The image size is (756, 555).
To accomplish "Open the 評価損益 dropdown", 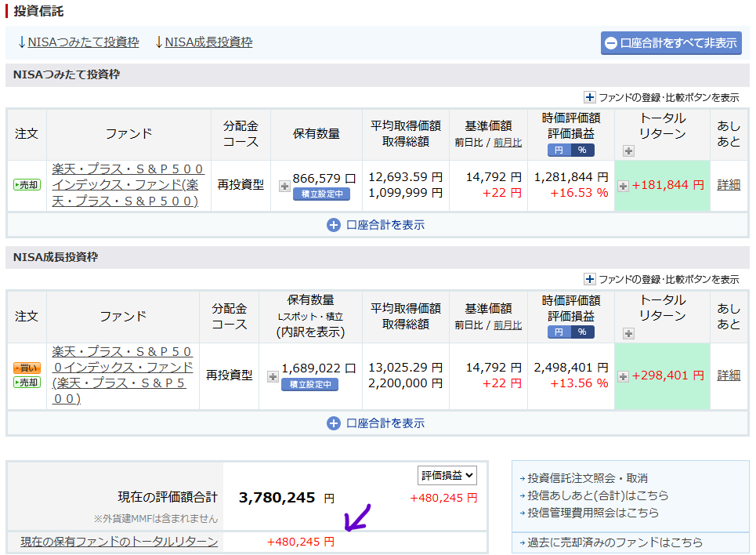I will (447, 476).
